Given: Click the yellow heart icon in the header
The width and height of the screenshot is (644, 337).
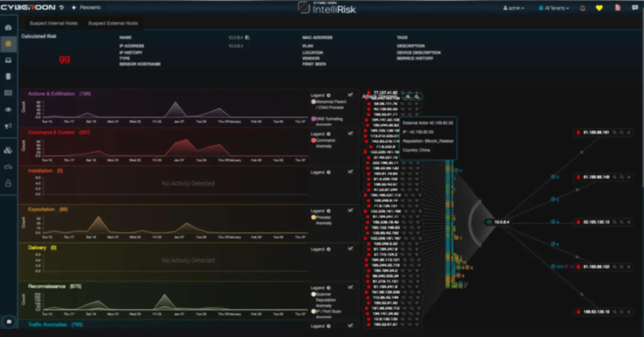Looking at the screenshot, I should click(x=599, y=8).
